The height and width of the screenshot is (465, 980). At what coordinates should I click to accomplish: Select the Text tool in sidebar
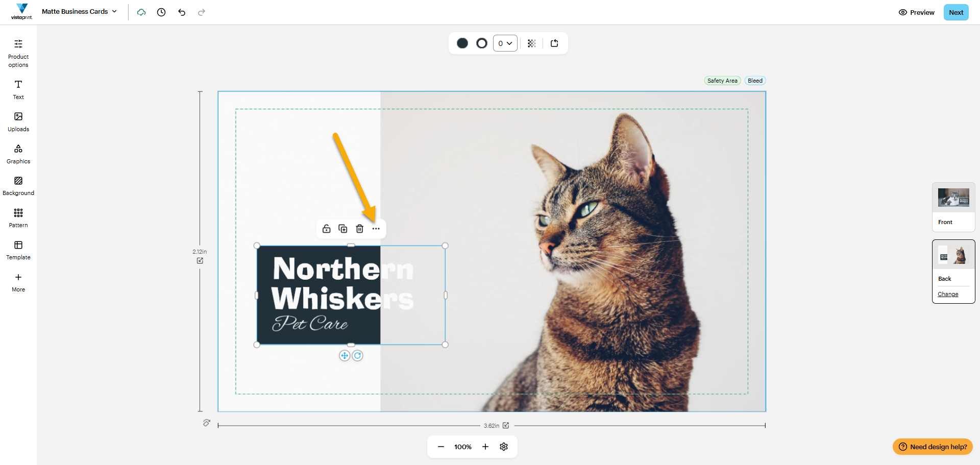point(18,90)
